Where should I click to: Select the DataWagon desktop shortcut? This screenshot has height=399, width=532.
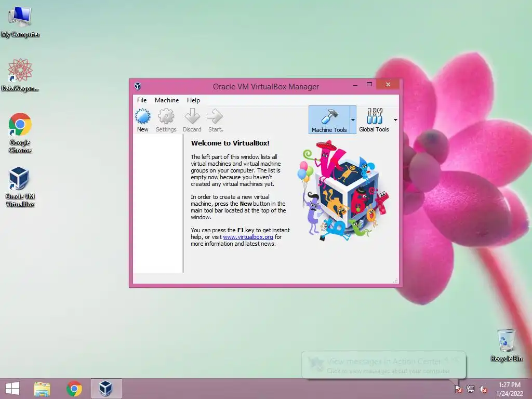point(20,75)
